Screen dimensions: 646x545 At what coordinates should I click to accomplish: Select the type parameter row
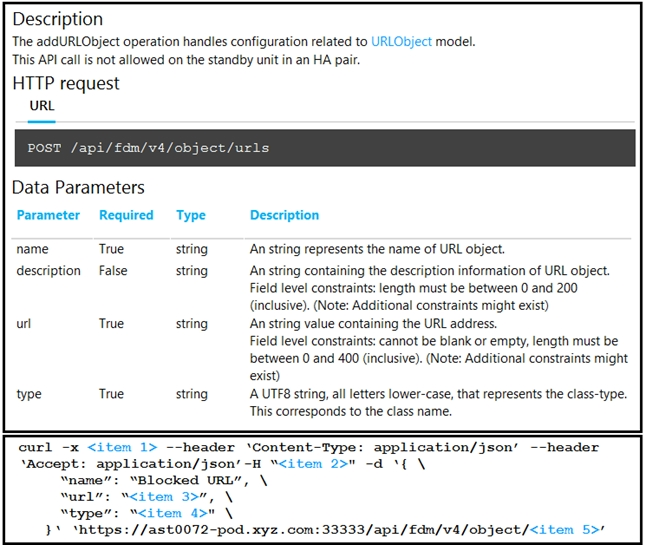(29, 394)
